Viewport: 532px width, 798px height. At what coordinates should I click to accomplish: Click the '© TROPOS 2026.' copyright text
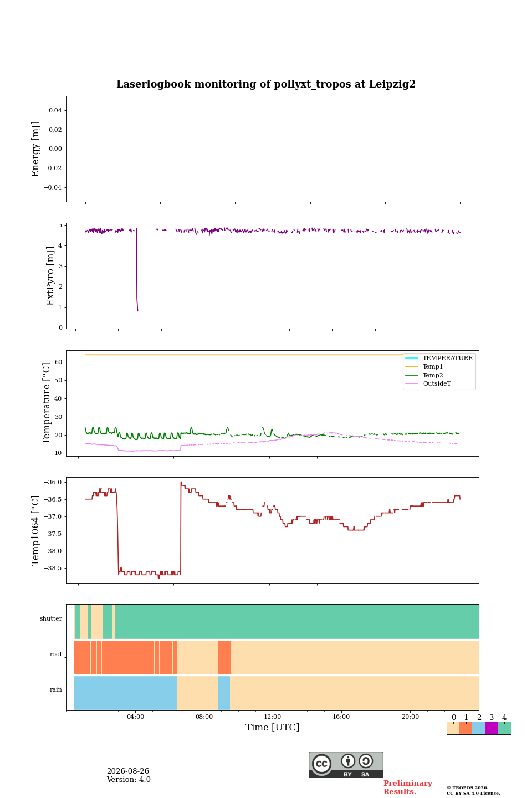[x=468, y=787]
